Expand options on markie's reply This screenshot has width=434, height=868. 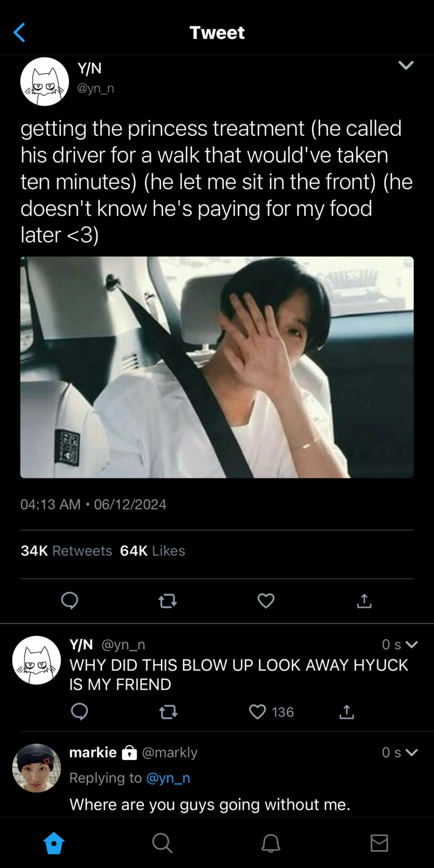pos(411,752)
